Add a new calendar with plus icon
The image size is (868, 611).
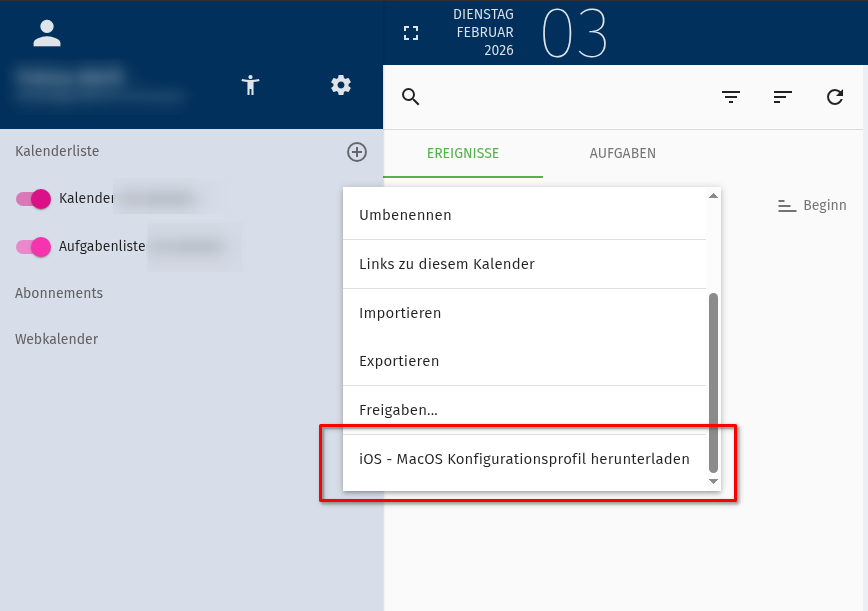(357, 152)
